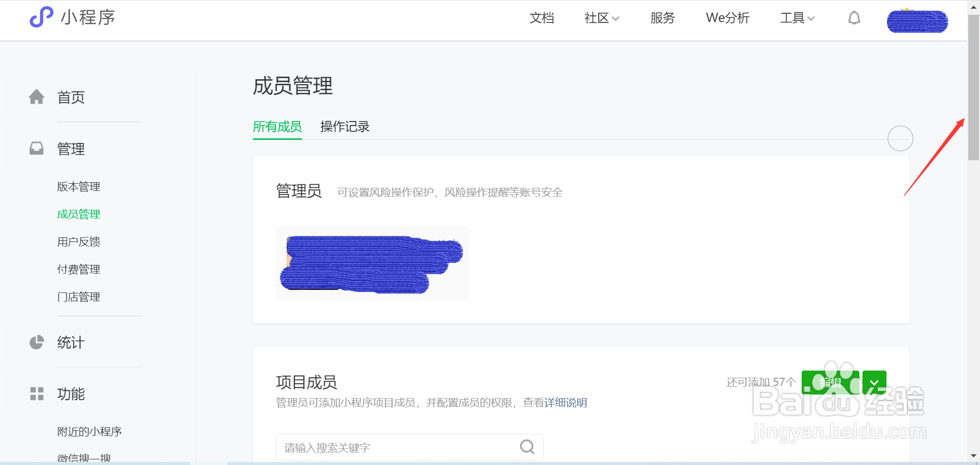Click the 首页 home icon
The height and width of the screenshot is (465, 980).
36,96
